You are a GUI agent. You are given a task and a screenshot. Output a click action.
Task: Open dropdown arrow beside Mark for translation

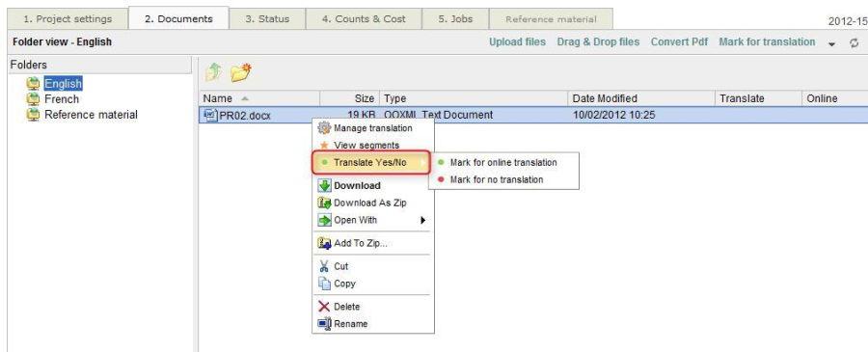831,44
